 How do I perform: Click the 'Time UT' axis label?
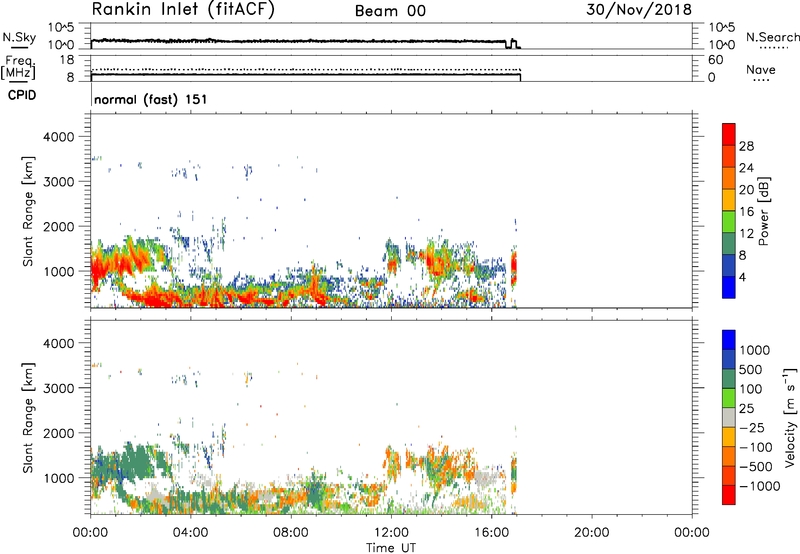coord(391,548)
